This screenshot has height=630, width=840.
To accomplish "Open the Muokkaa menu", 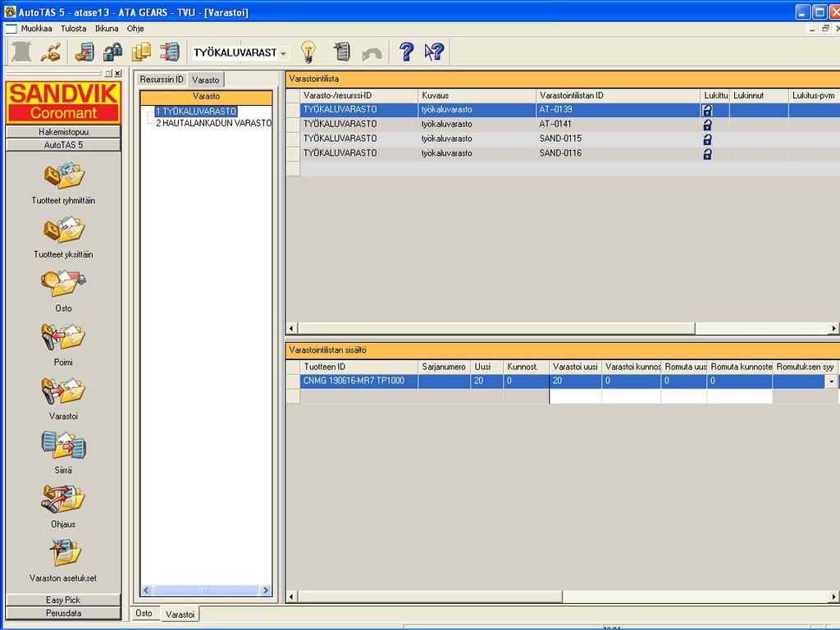I will 36,29.
